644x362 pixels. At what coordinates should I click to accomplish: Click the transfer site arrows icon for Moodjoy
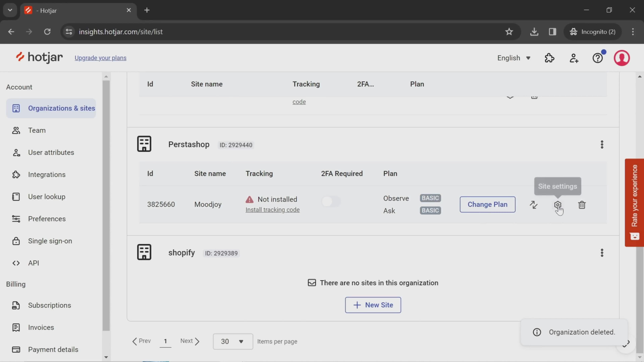pos(533,205)
